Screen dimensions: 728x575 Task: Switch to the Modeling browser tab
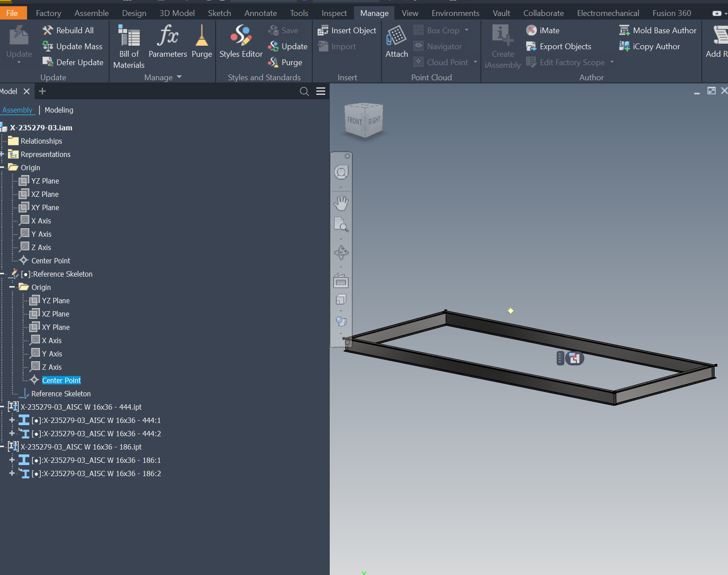tap(59, 110)
